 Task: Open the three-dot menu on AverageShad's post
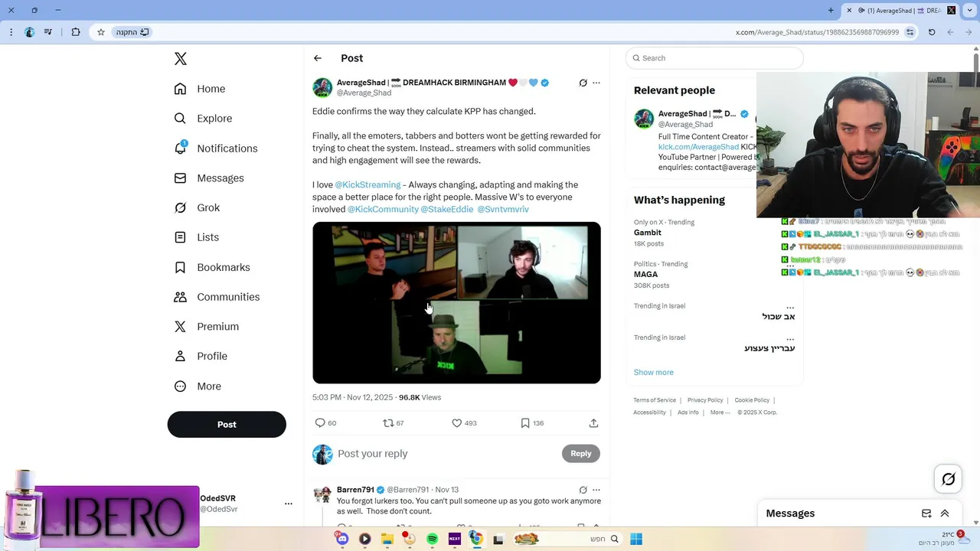(596, 83)
